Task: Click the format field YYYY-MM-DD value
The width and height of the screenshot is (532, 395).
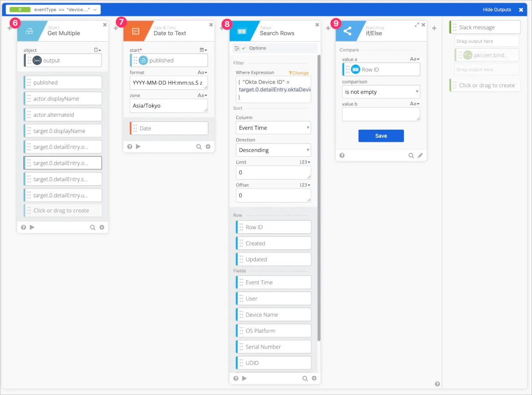Action: 169,83
